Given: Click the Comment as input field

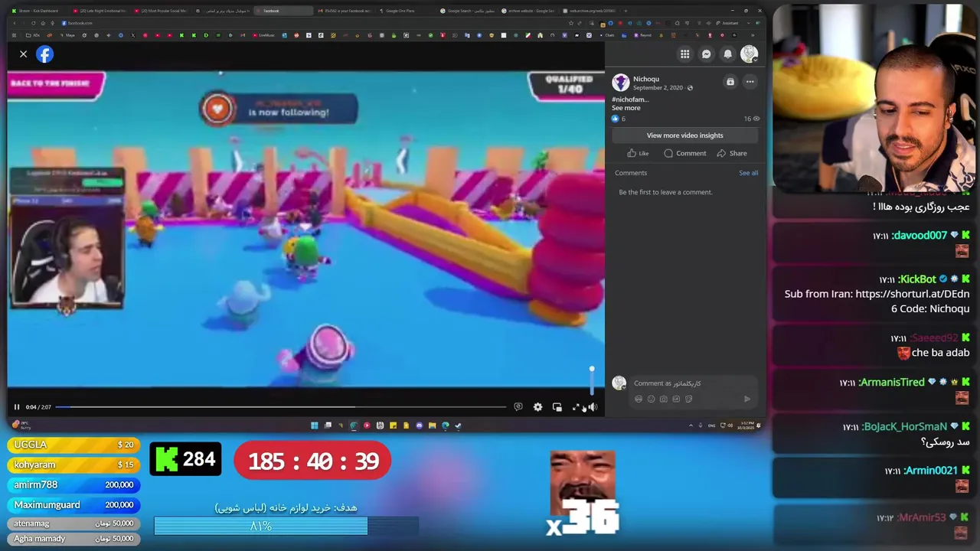Looking at the screenshot, I should click(693, 383).
